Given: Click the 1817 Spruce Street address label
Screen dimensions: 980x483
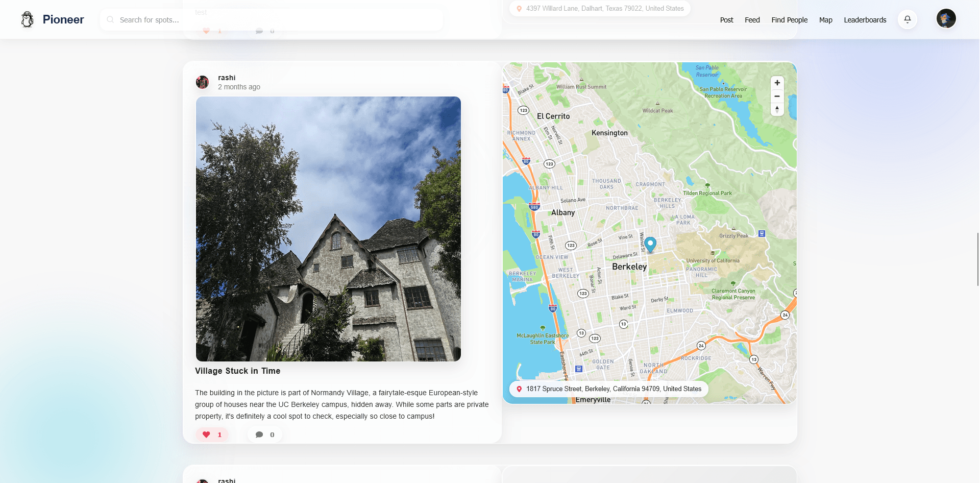Looking at the screenshot, I should click(613, 389).
